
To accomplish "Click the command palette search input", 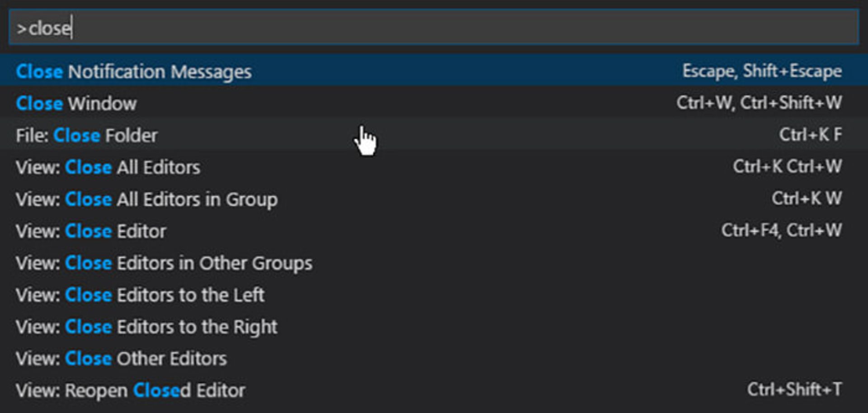I will coord(434,28).
